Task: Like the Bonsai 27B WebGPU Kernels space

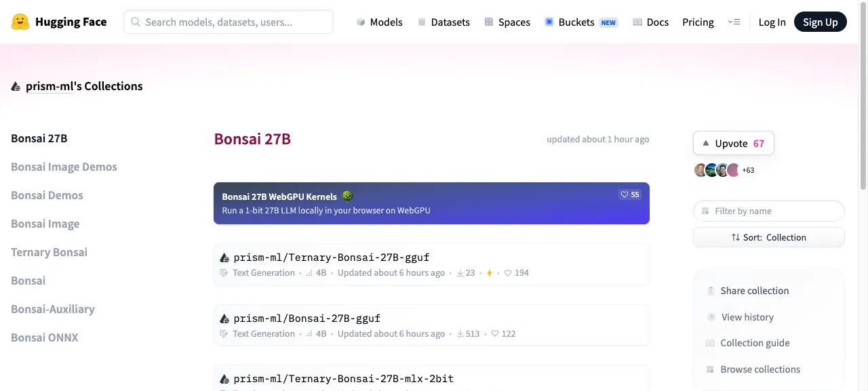Action: 630,194
